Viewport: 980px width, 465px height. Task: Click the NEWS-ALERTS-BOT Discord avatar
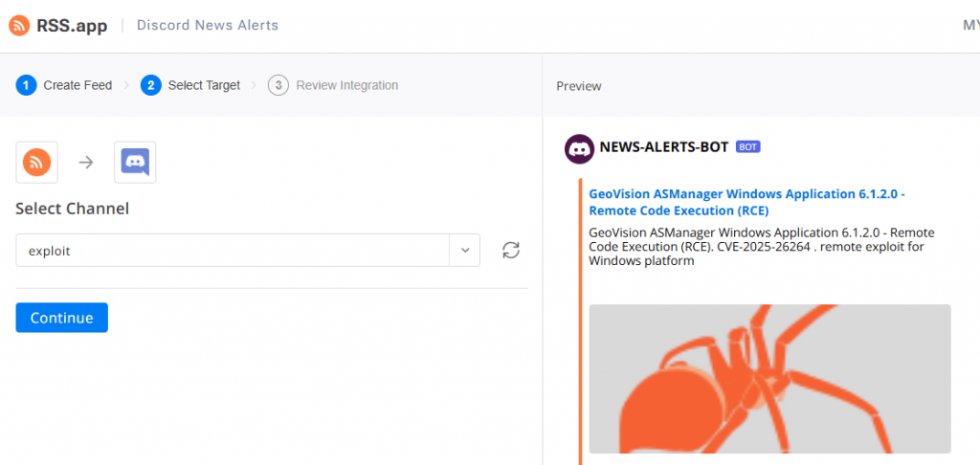(579, 149)
